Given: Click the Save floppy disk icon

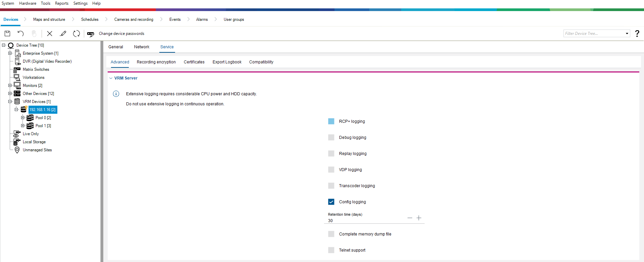Looking at the screenshot, I should click(7, 34).
